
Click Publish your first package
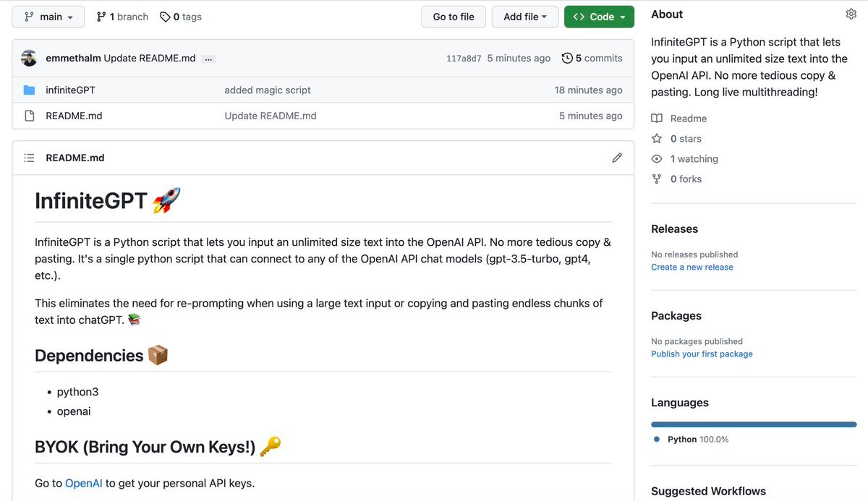[x=702, y=354]
